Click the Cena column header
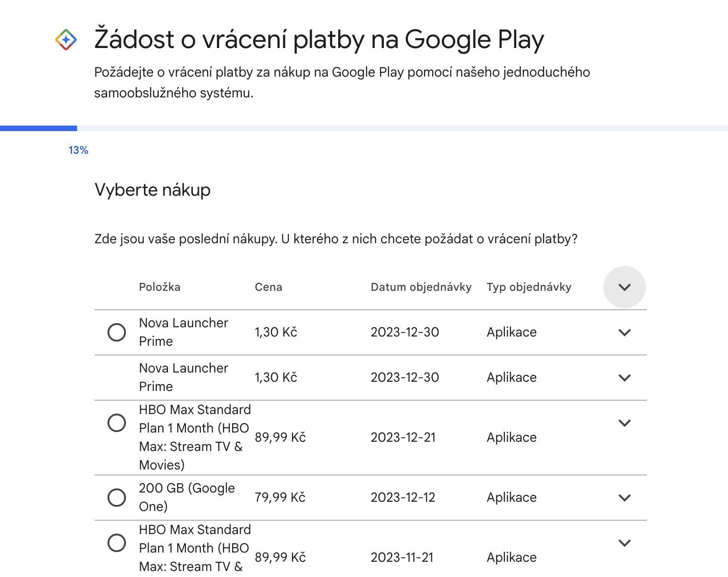This screenshot has width=728, height=577. [269, 287]
